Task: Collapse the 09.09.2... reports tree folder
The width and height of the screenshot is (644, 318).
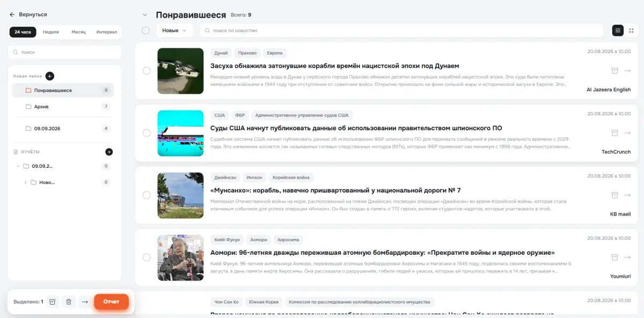Action: (x=18, y=166)
